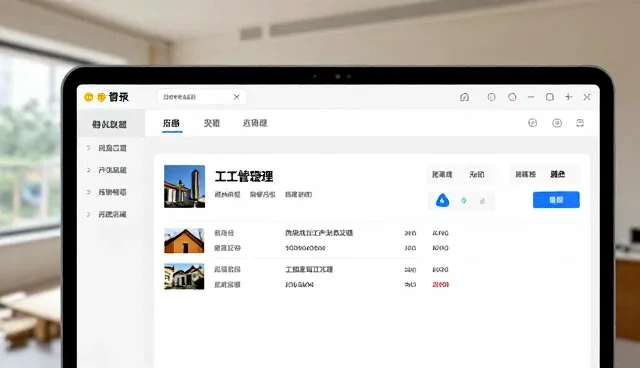The image size is (640, 368).
Task: Click the plus icon in the title bar
Action: tap(569, 97)
